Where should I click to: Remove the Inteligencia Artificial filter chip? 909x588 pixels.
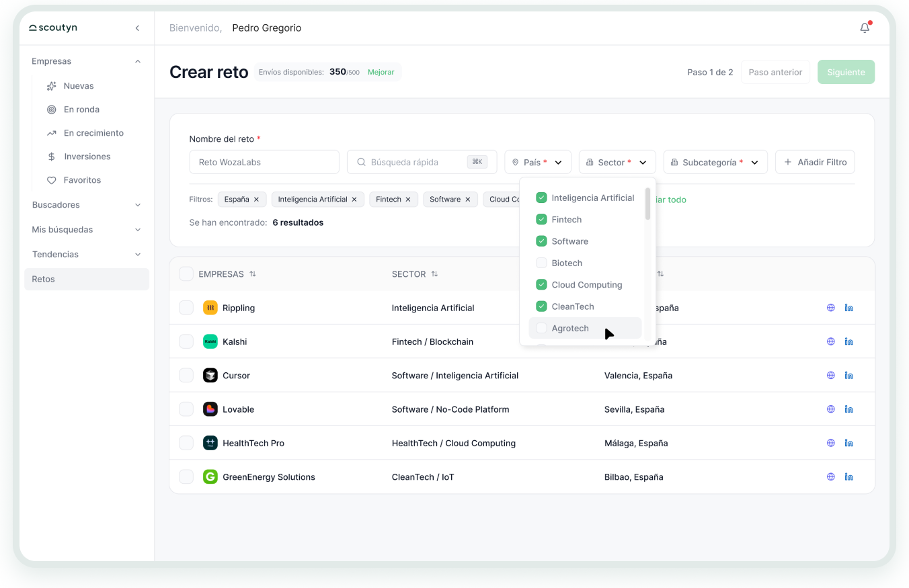pyautogui.click(x=354, y=200)
